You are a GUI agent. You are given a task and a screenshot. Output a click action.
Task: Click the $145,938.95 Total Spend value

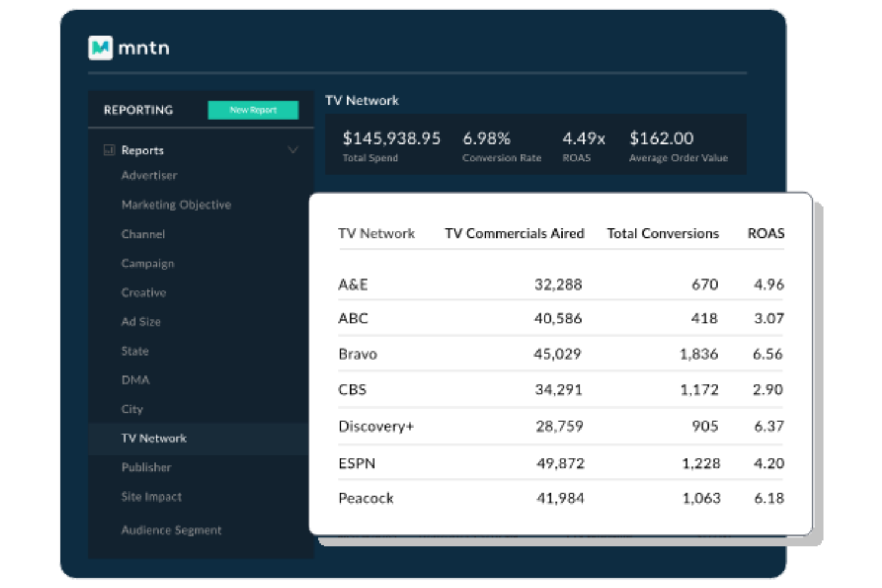pyautogui.click(x=392, y=139)
